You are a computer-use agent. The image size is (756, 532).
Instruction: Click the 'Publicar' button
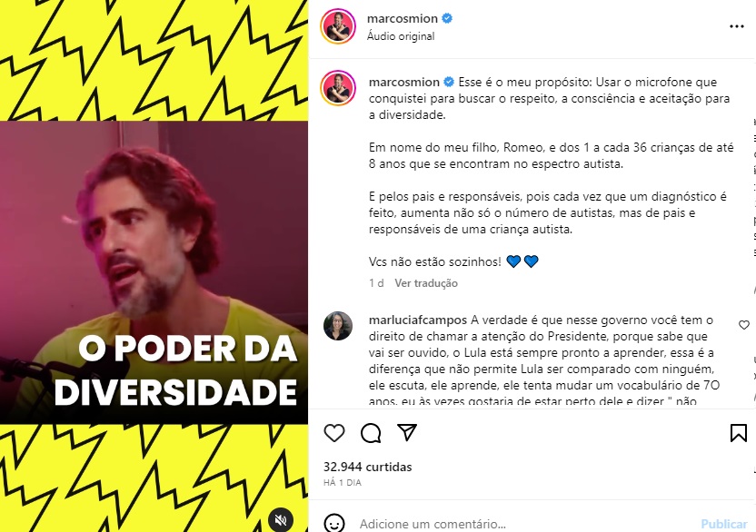coord(723,524)
